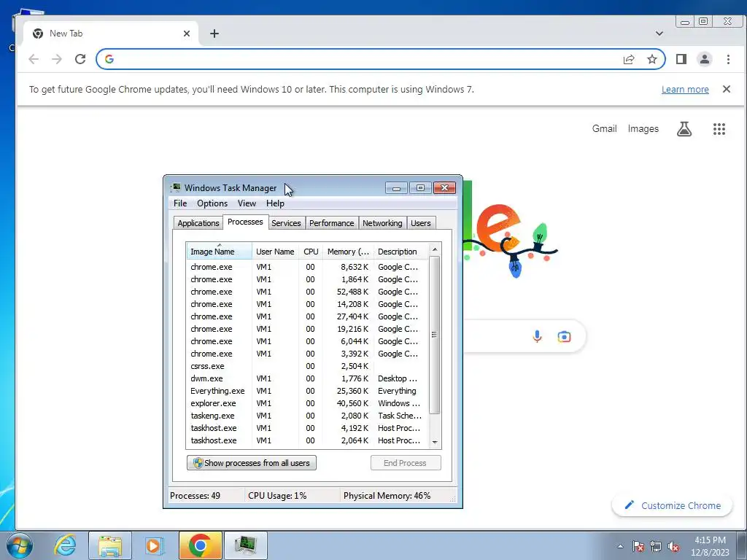Select the explorer.exe process row
The width and height of the screenshot is (747, 560).
point(307,403)
